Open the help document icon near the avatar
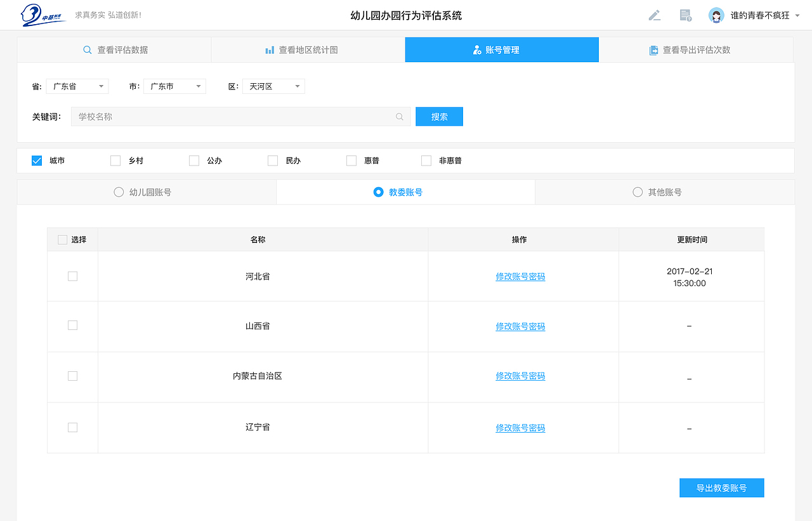The height and width of the screenshot is (521, 812). coord(685,15)
